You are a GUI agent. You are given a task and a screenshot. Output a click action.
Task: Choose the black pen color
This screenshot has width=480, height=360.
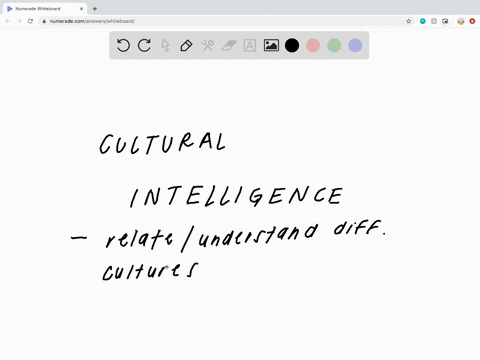point(292,45)
